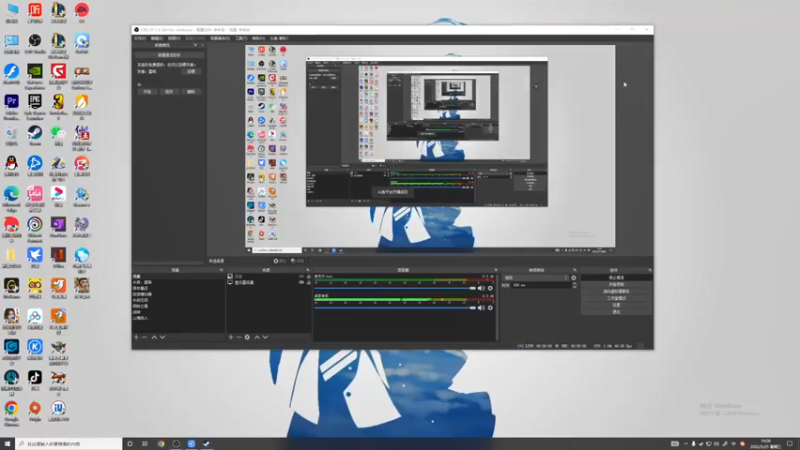Add a new scene with plus icon
Viewport: 800px width, 450px height.
[x=136, y=337]
